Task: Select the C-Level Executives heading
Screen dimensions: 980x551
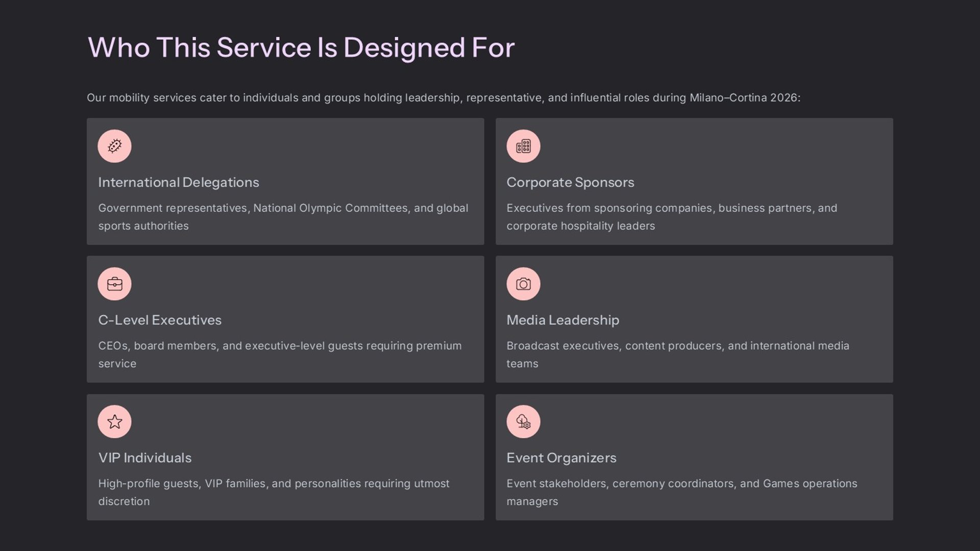Action: (160, 320)
